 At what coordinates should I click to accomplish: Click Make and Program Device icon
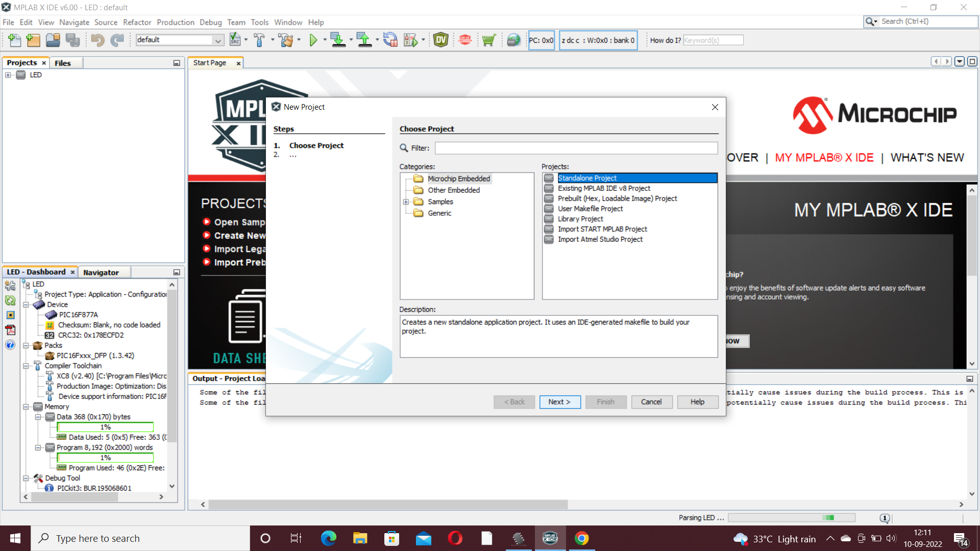tap(338, 40)
